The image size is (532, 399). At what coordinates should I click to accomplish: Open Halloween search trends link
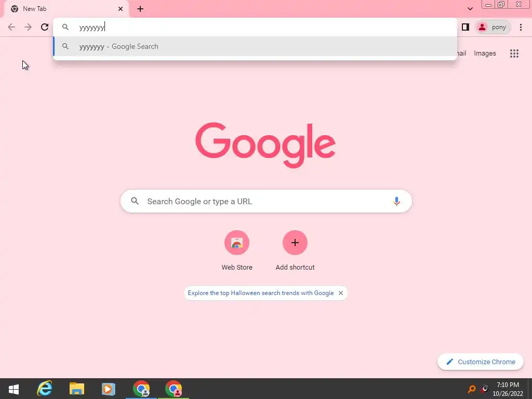pyautogui.click(x=261, y=293)
